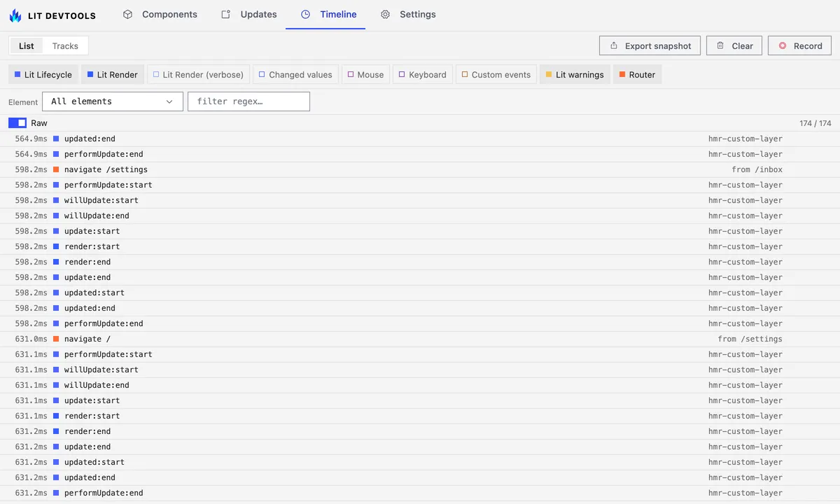The image size is (840, 504).
Task: Select the 631.1ms willUpdate:end row
Action: pos(420,385)
